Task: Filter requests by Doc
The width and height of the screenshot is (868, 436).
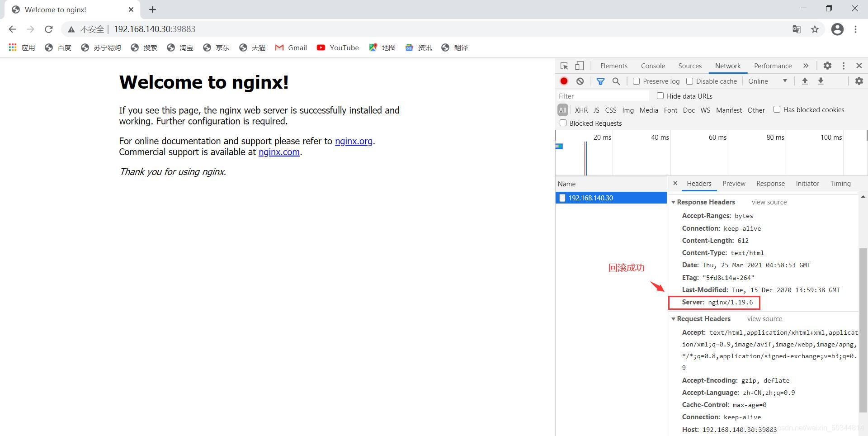Action: [x=689, y=110]
